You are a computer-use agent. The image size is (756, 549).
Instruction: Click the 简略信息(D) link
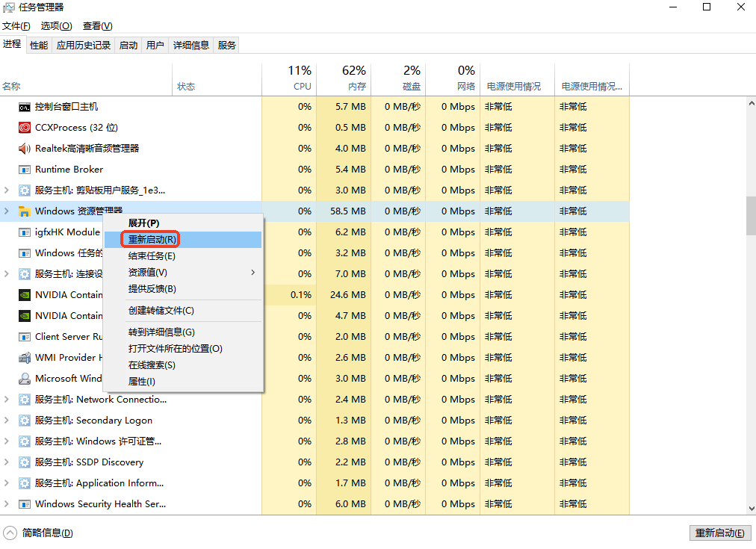click(47, 533)
